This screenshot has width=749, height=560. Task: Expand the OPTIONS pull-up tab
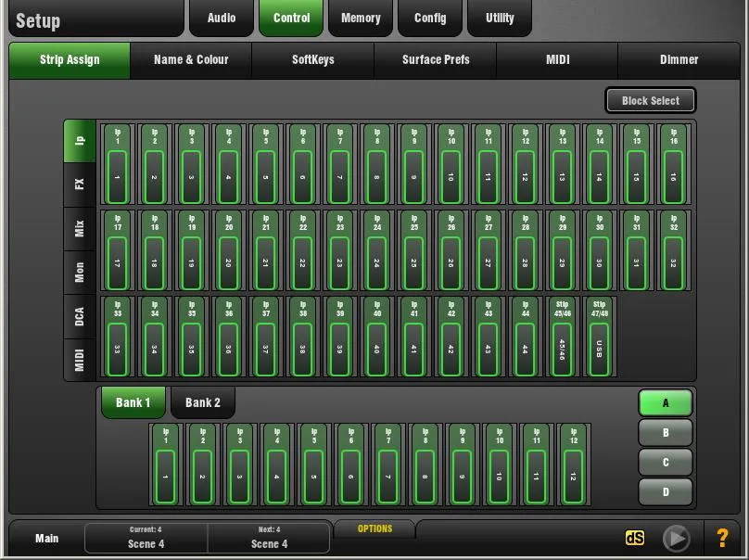(x=375, y=529)
